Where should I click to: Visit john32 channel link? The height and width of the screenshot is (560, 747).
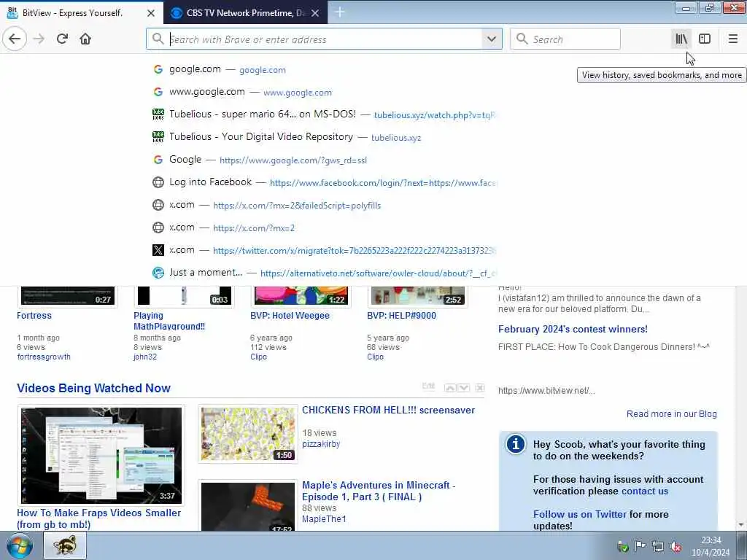tap(145, 357)
